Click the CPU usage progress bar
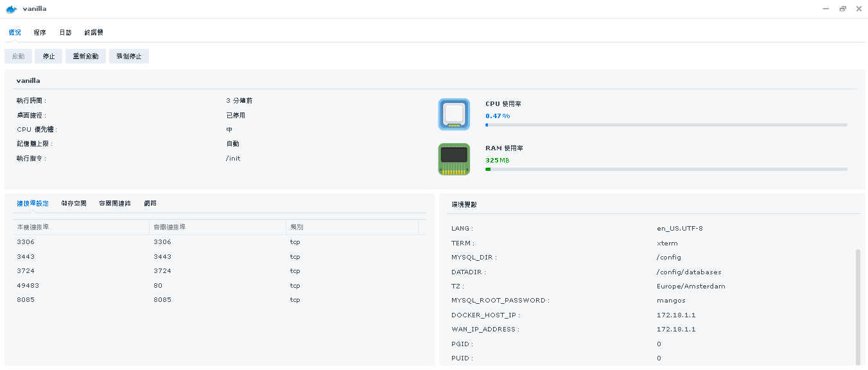This screenshot has height=370, width=868. [x=666, y=125]
